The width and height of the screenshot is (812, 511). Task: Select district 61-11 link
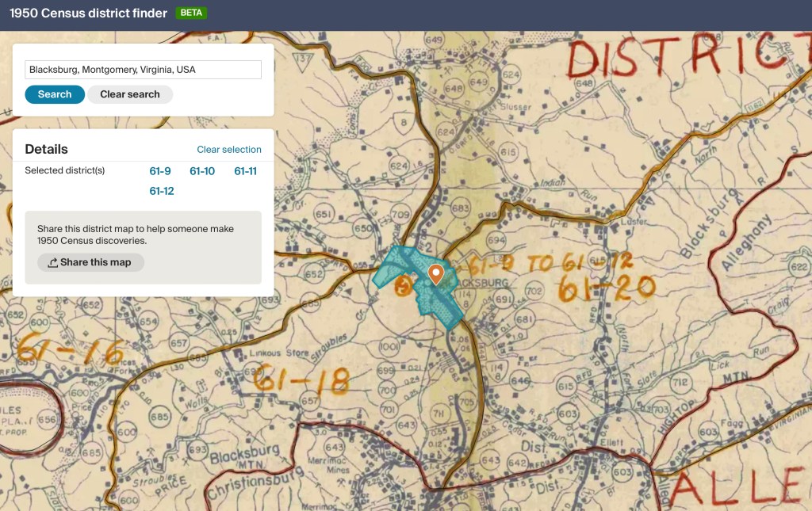[x=245, y=170]
